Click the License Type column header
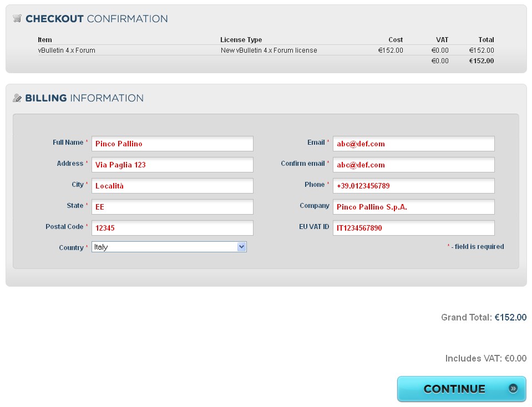Screen dimensions: 532x407 click(x=241, y=40)
